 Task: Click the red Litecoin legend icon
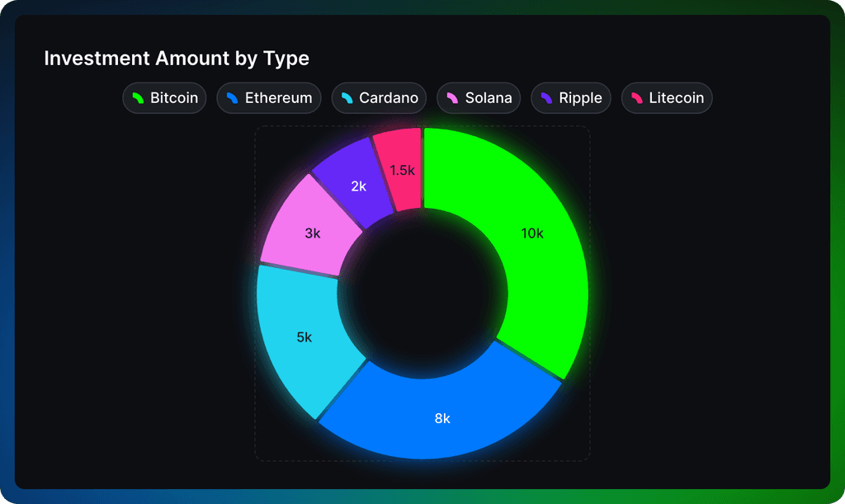pos(635,97)
